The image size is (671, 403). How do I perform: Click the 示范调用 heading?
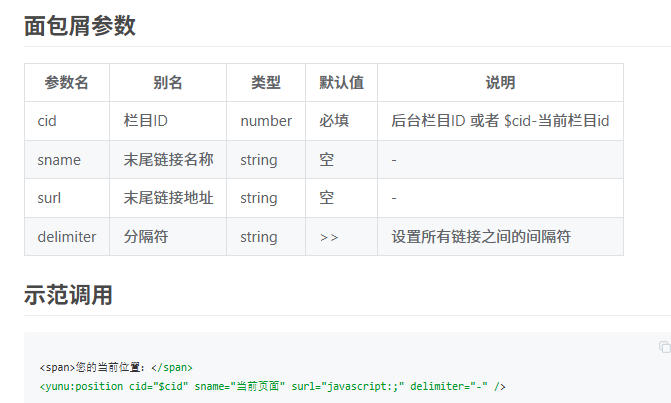[x=68, y=295]
